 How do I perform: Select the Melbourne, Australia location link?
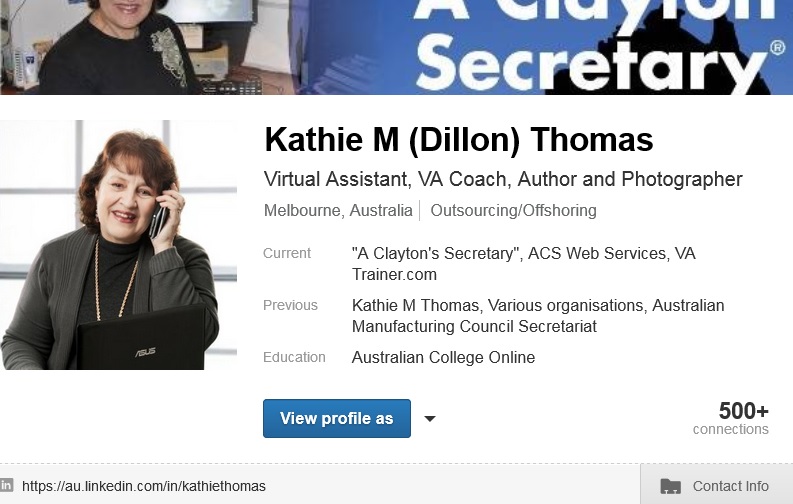coord(338,210)
